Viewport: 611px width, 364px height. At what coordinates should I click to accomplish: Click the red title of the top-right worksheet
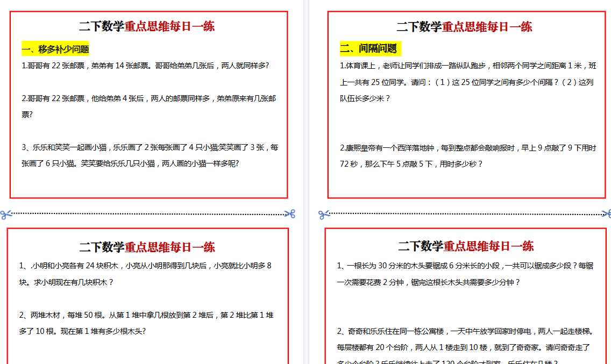pos(464,26)
